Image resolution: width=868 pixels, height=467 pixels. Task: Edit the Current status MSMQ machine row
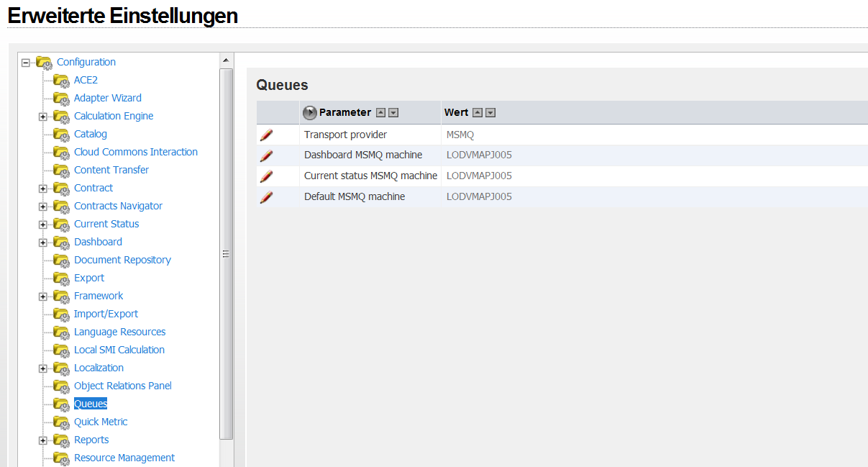[266, 176]
